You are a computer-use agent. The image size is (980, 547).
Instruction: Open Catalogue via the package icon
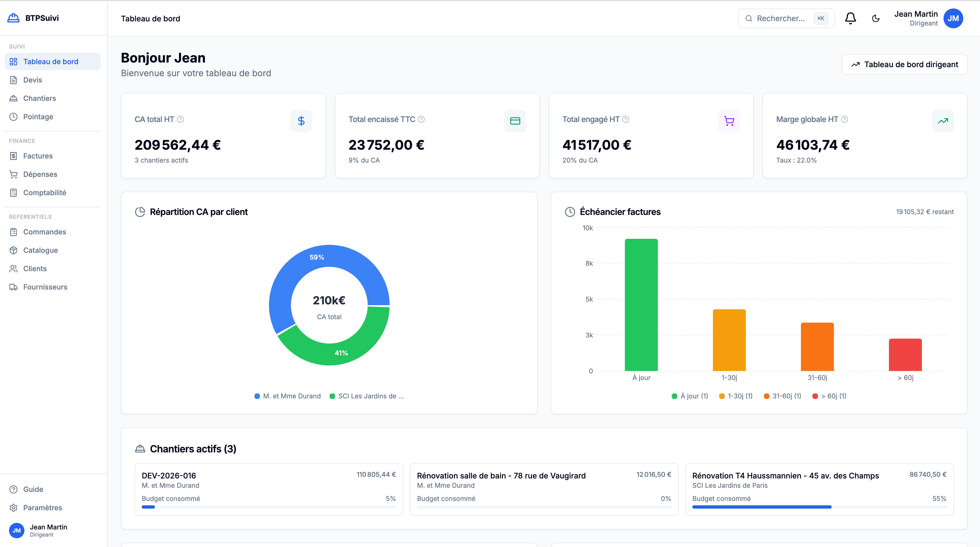click(x=13, y=250)
